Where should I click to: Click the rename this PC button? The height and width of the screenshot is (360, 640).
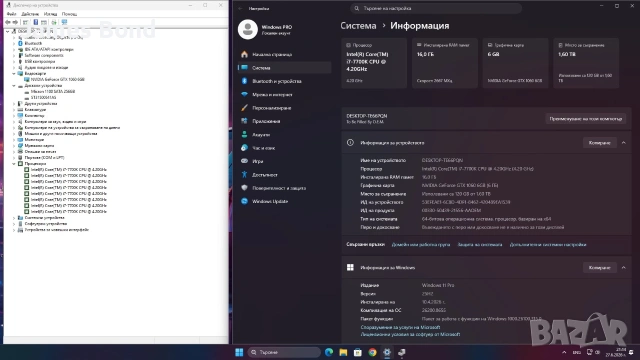(x=586, y=119)
